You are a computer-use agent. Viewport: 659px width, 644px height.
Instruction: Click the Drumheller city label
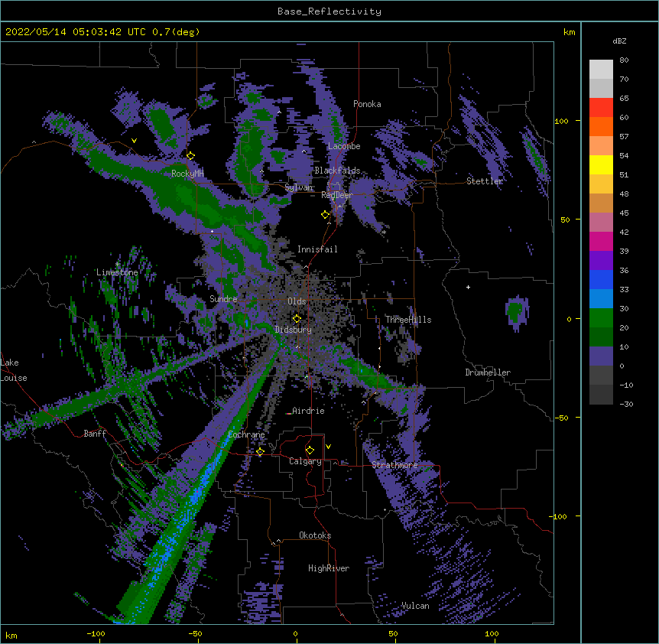[x=488, y=372]
